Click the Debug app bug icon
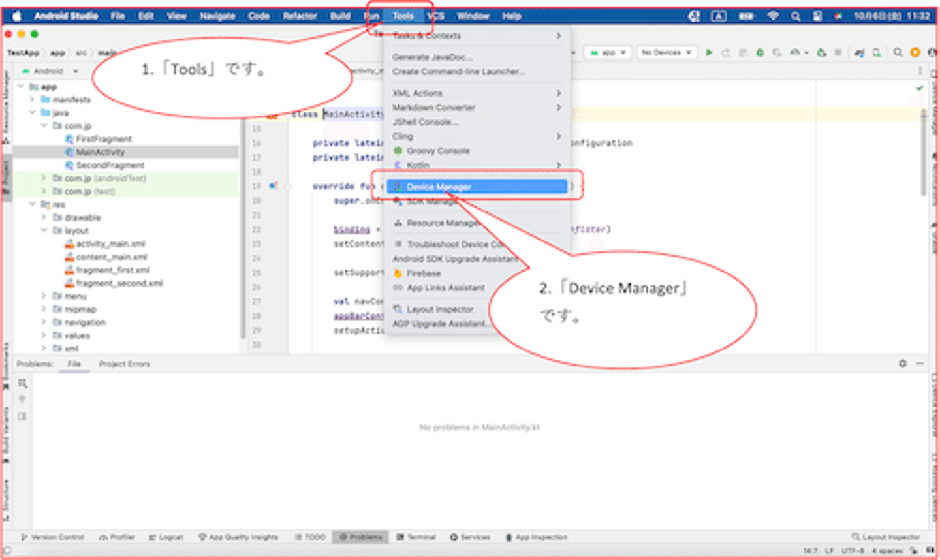The image size is (940, 560). point(760,52)
